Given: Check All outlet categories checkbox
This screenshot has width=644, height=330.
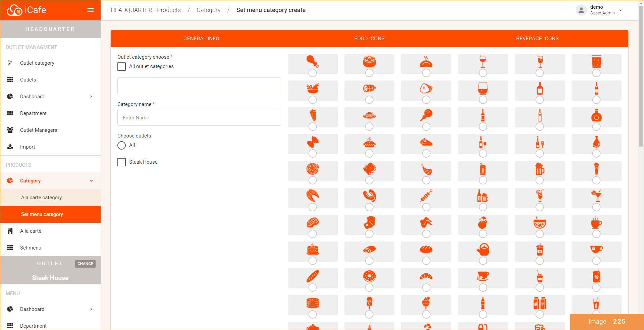Looking at the screenshot, I should pyautogui.click(x=121, y=66).
